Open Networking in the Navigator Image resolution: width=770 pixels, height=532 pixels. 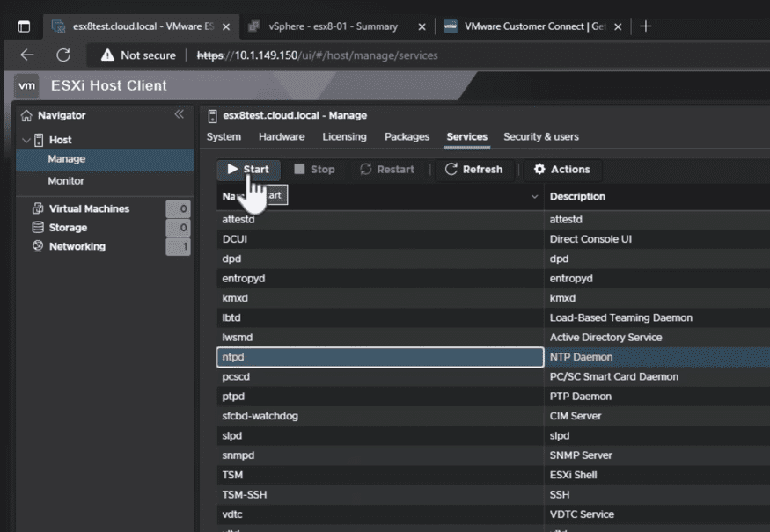77,247
